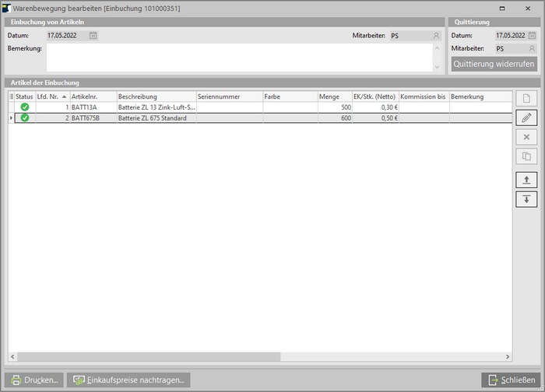This screenshot has height=392, width=545.
Task: Click the pencil edit icon on right toolbar
Action: click(x=526, y=117)
